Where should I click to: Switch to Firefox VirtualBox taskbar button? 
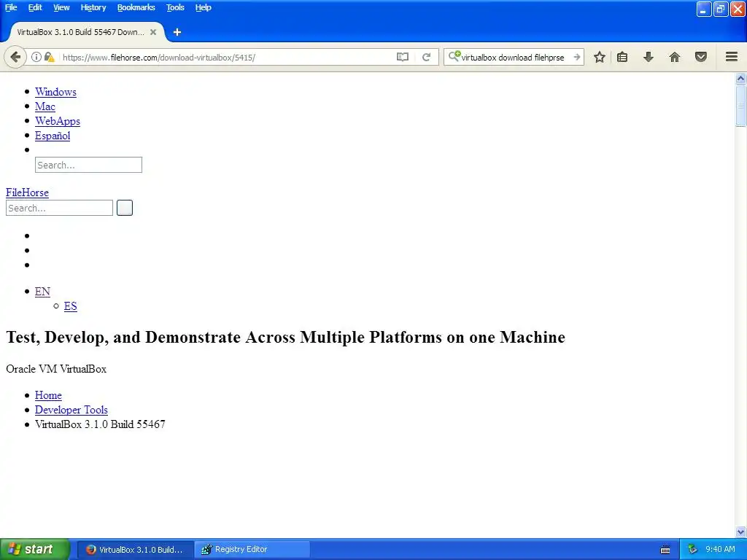(135, 550)
